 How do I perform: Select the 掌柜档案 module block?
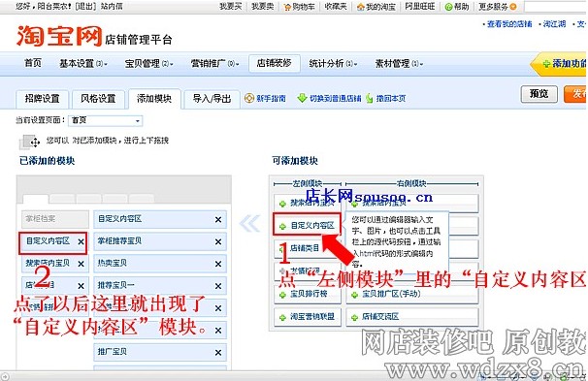point(55,219)
